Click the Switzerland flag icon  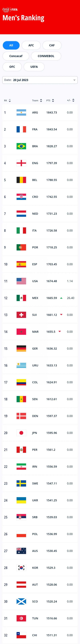(x=21, y=315)
